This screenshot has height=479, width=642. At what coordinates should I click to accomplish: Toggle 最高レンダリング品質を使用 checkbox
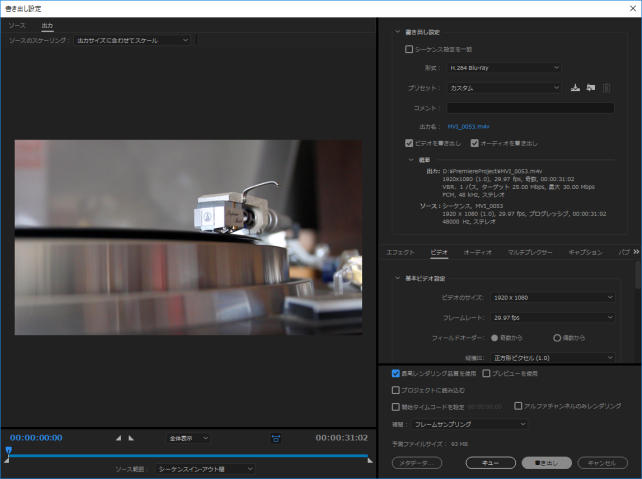[396, 373]
